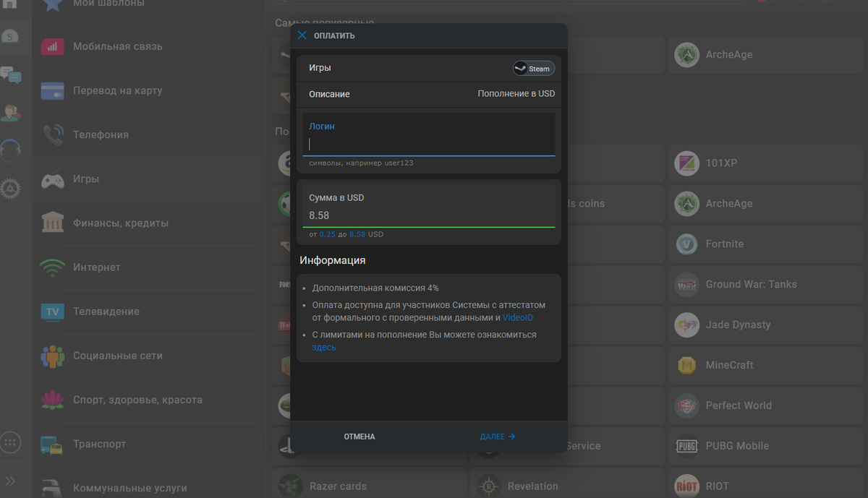Select the Jade Dynasty provider name
The height and width of the screenshot is (498, 868).
click(738, 325)
